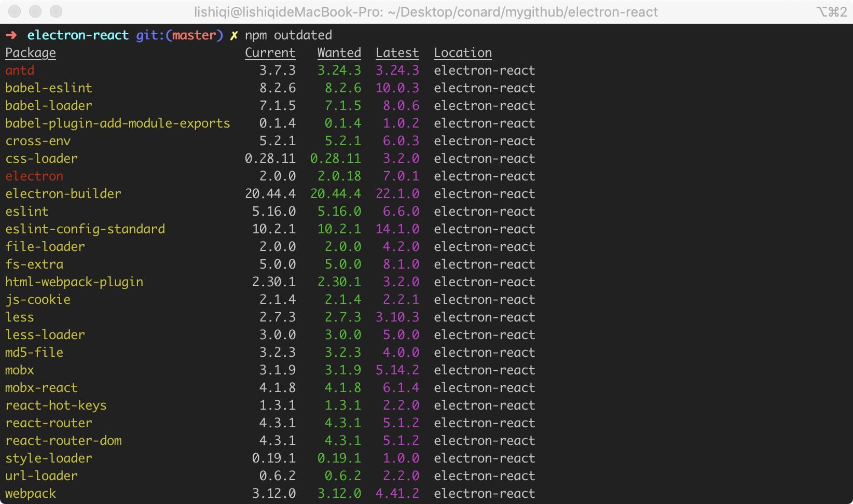This screenshot has width=853, height=504.
Task: Click the Package column header
Action: (31, 53)
